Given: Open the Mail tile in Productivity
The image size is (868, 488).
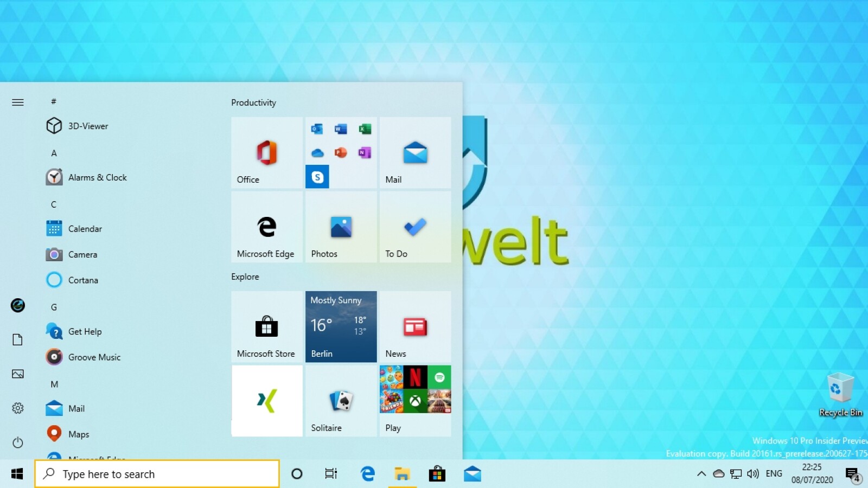Looking at the screenshot, I should pyautogui.click(x=415, y=152).
